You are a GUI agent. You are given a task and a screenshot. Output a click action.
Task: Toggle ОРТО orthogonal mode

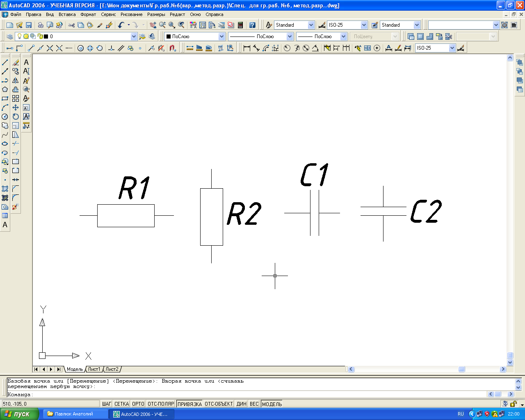tap(138, 404)
